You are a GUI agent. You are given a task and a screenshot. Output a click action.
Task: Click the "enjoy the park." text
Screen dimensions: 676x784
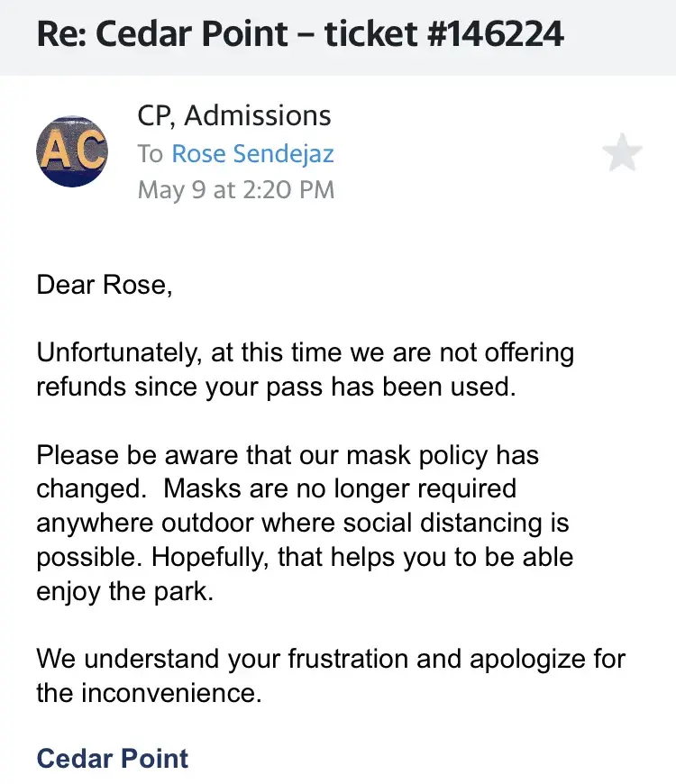pyautogui.click(x=124, y=592)
